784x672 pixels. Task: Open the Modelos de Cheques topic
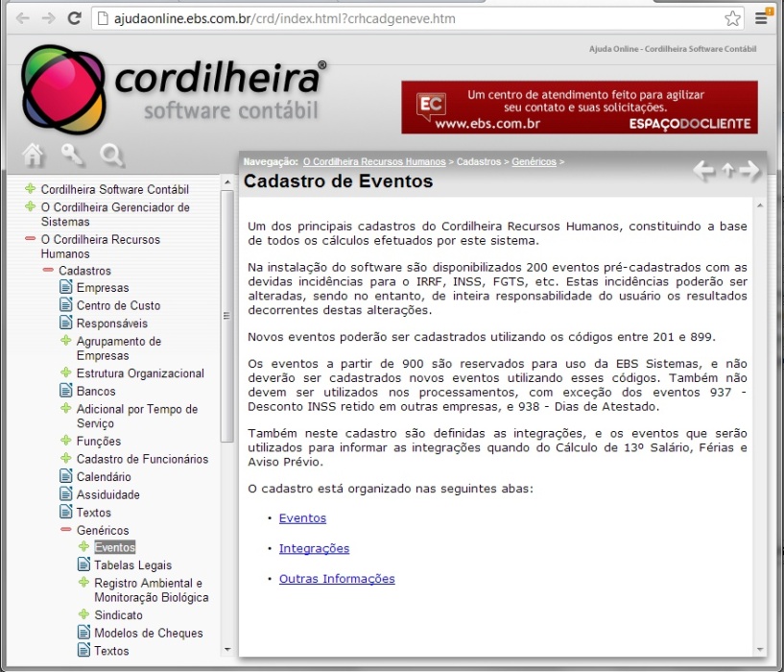(149, 633)
